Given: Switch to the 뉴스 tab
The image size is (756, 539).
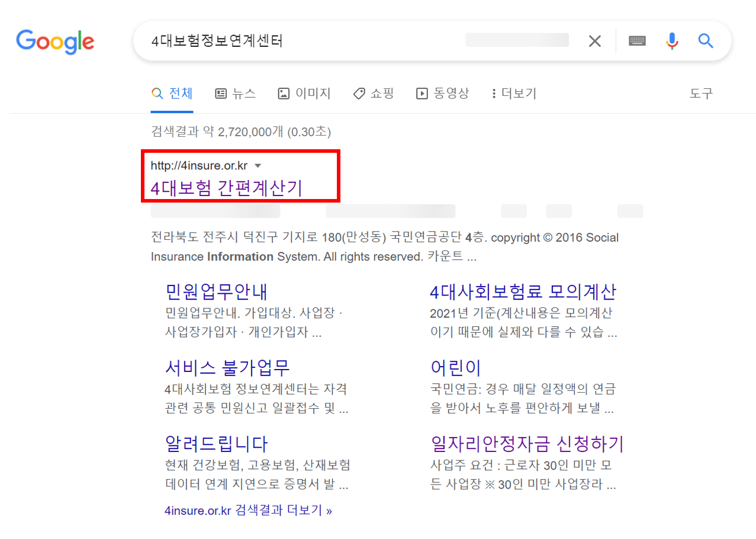Looking at the screenshot, I should coord(235,94).
